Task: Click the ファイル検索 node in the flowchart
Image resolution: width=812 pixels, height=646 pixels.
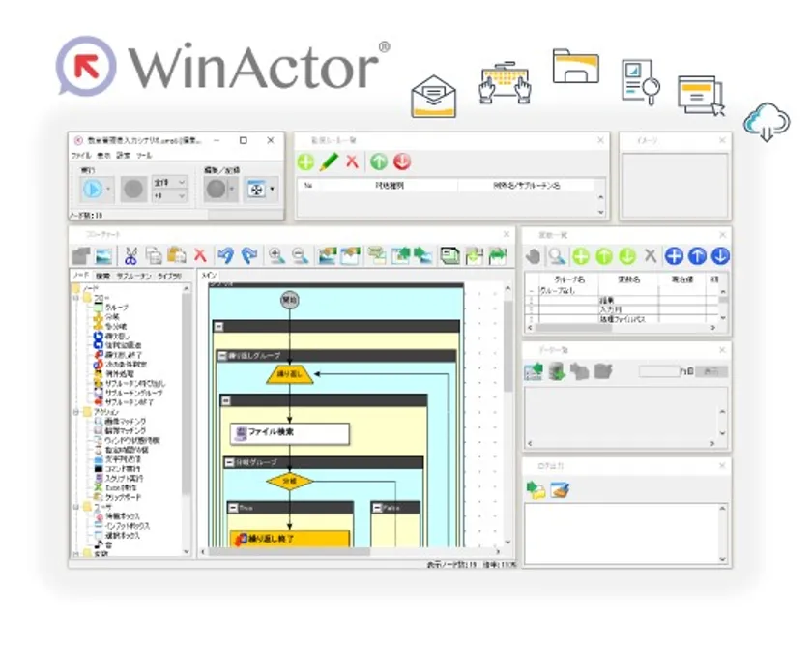Action: point(290,433)
